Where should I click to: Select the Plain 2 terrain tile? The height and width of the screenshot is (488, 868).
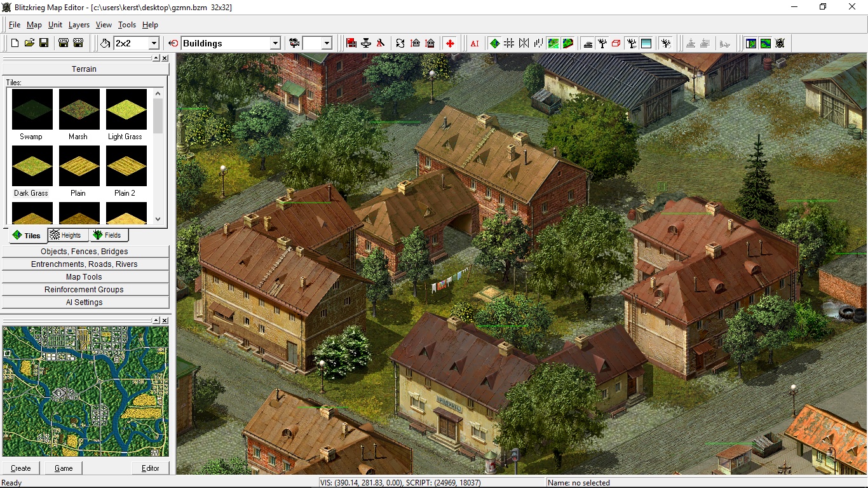pos(126,171)
